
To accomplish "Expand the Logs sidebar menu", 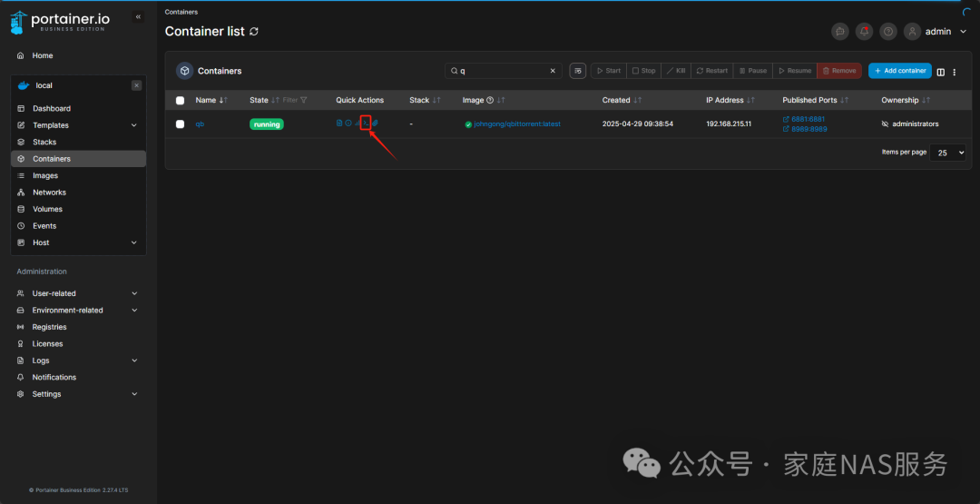I will tap(134, 361).
